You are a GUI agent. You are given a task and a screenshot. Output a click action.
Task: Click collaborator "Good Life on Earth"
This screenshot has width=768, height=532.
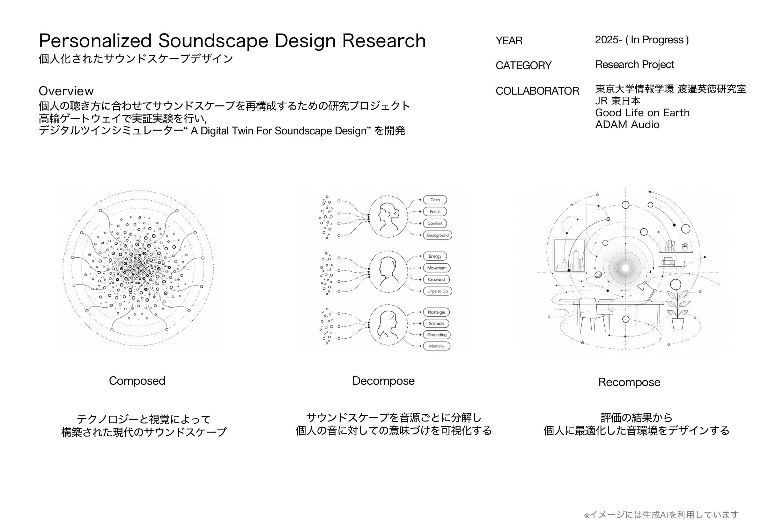coord(642,113)
